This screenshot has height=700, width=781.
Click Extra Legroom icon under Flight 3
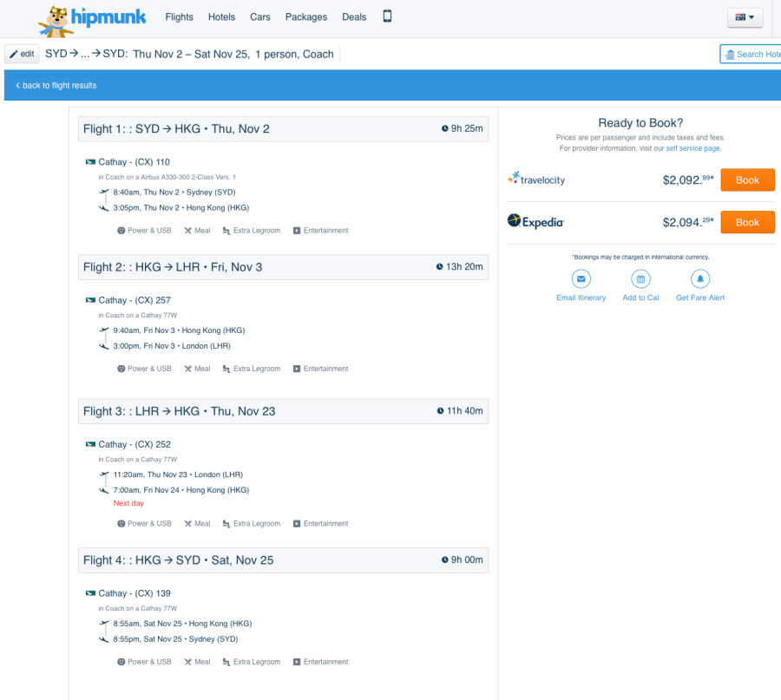click(226, 524)
